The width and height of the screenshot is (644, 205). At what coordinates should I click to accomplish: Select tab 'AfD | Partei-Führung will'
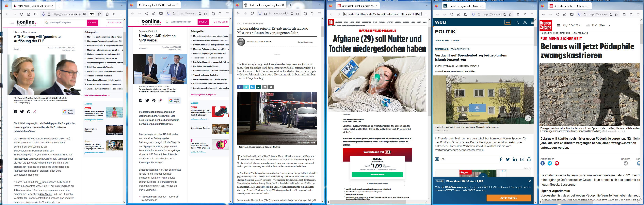click(x=34, y=6)
